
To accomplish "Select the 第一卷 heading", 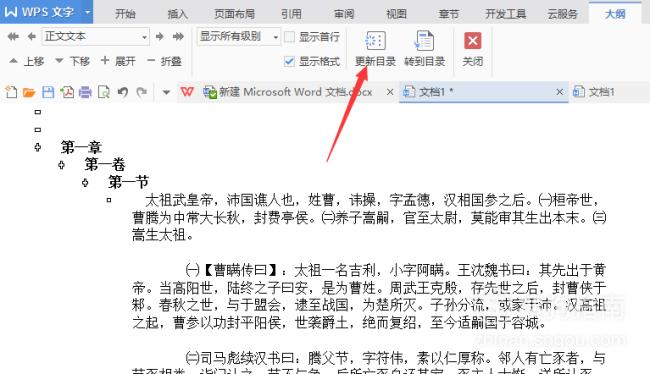I will (105, 165).
